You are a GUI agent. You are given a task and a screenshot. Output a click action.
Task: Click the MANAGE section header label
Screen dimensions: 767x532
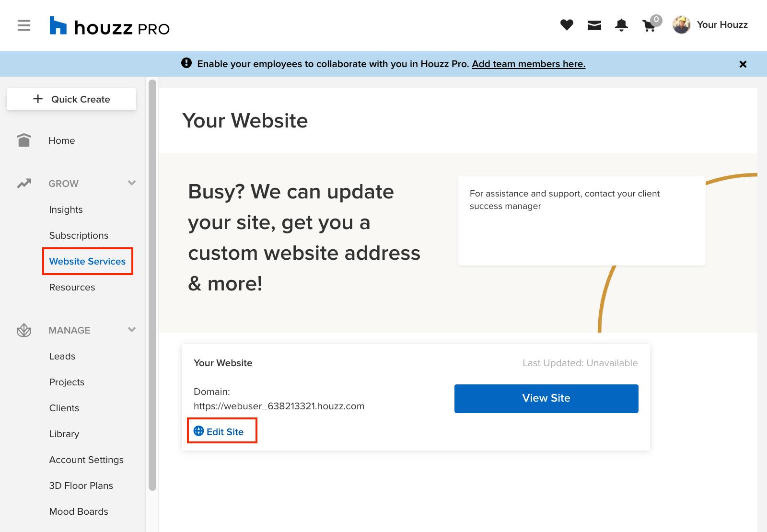coord(69,330)
